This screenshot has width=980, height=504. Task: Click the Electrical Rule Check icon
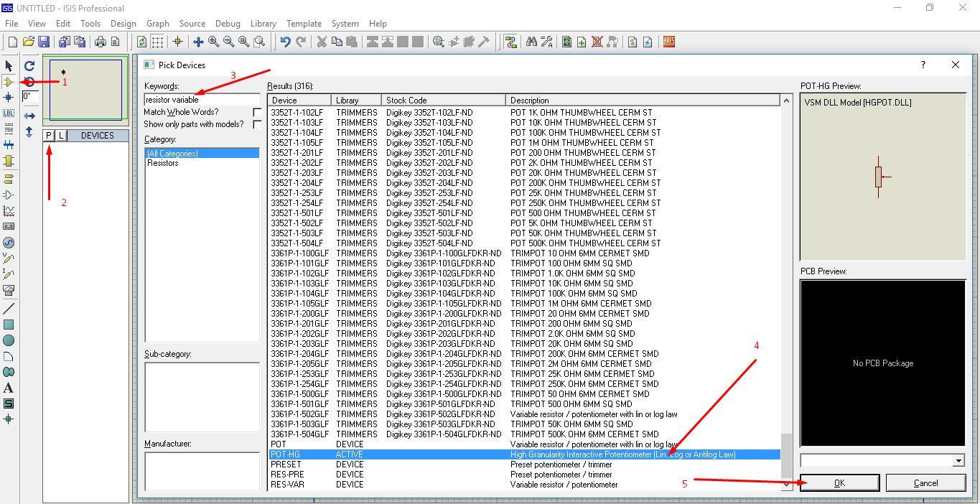click(647, 42)
